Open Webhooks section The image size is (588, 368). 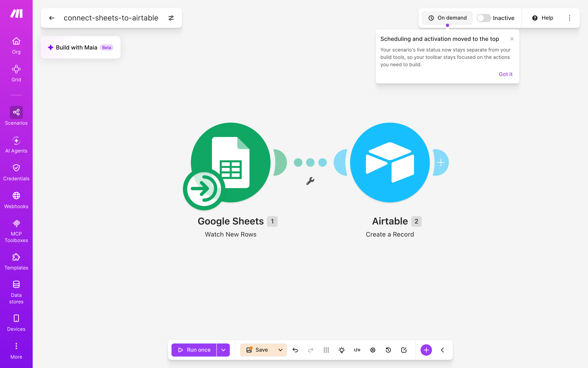pos(16,200)
